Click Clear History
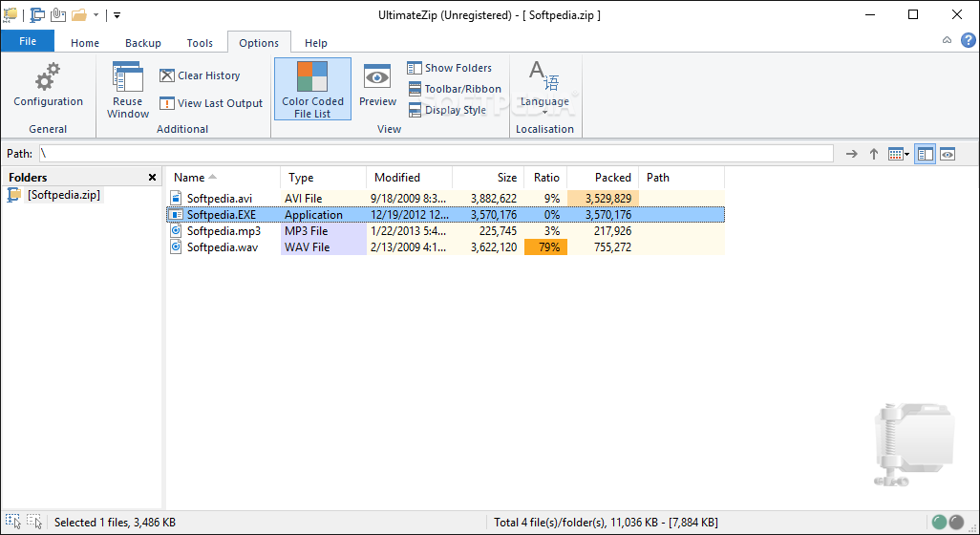Viewport: 980px width, 535px height. (x=200, y=75)
